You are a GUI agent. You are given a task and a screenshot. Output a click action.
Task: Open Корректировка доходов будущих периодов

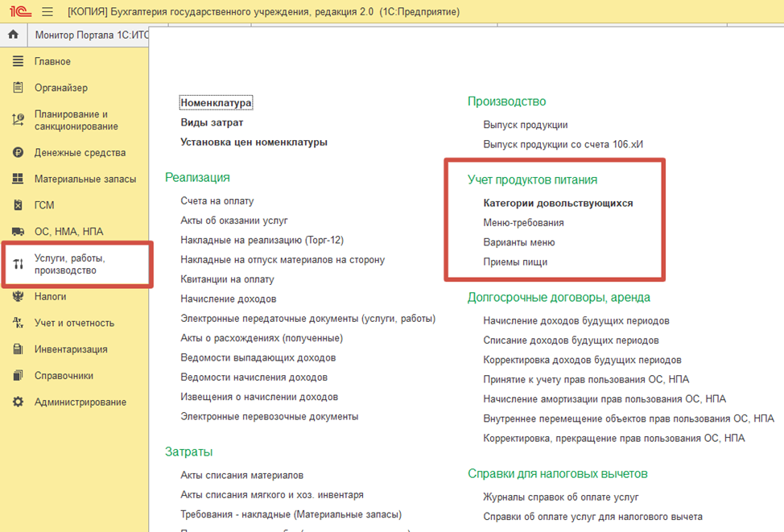click(x=582, y=360)
